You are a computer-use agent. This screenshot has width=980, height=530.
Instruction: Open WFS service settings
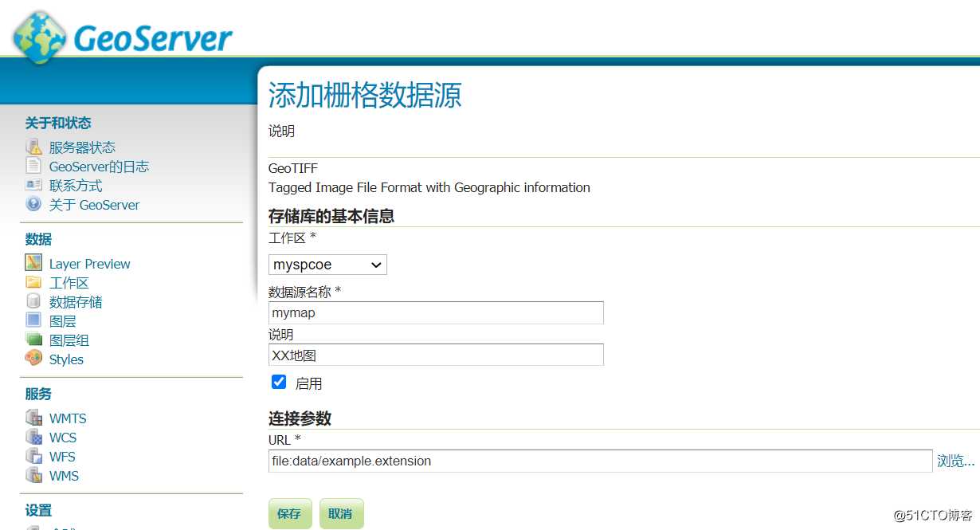(62, 457)
